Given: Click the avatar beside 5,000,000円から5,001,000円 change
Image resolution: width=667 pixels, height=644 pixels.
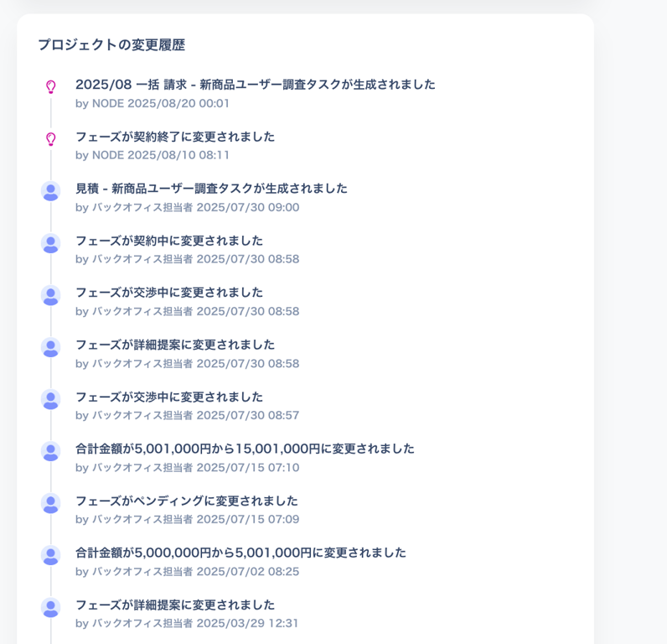Looking at the screenshot, I should click(50, 555).
